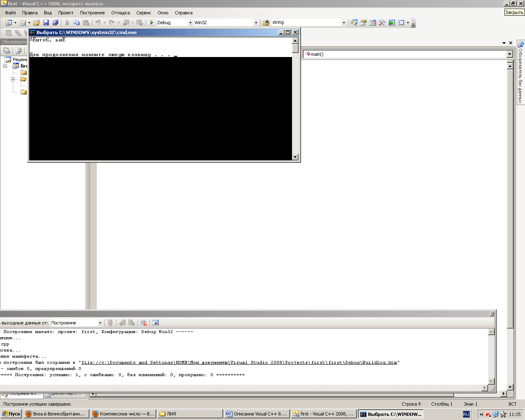Click editor vertical scrollbar down arrow
This screenshot has width=525, height=420.
[x=510, y=387]
